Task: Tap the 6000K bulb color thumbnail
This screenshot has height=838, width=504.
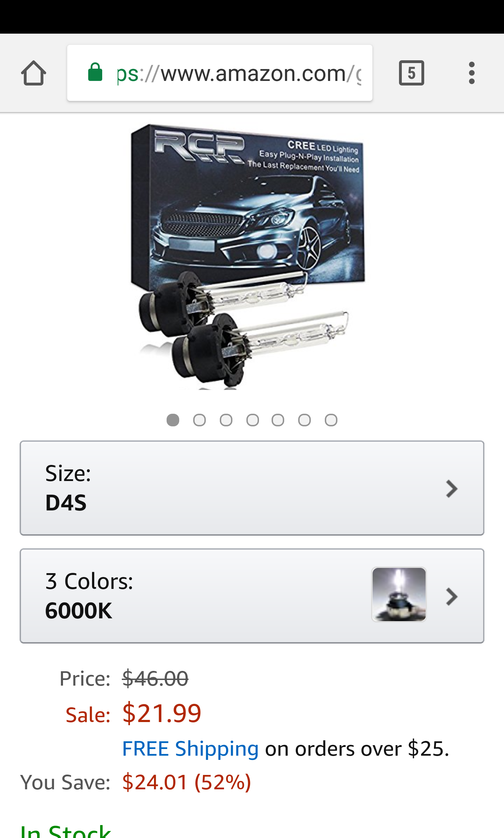Action: pyautogui.click(x=399, y=595)
